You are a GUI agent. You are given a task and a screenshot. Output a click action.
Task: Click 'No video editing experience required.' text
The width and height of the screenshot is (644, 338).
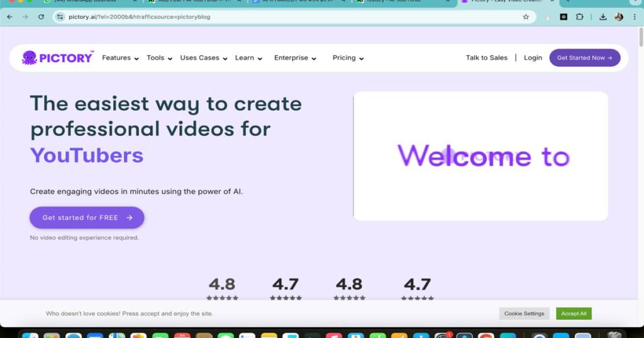coord(84,237)
